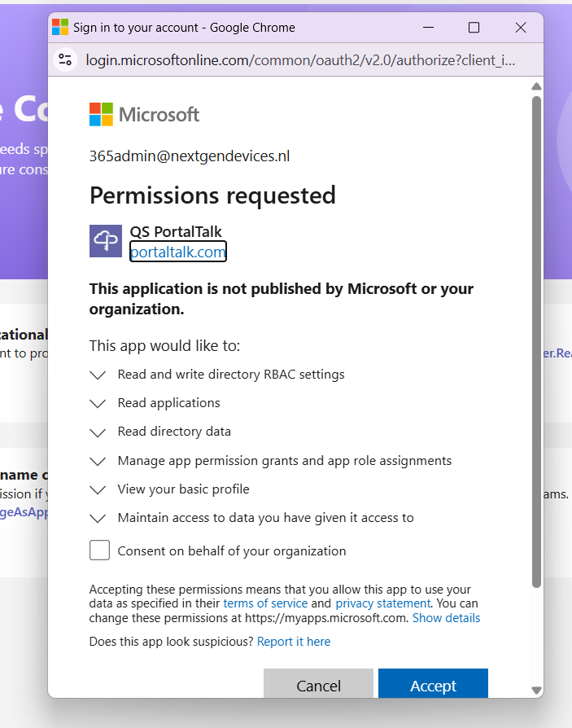572x728 pixels.
Task: Check Consent on behalf of your organization
Action: tap(100, 550)
